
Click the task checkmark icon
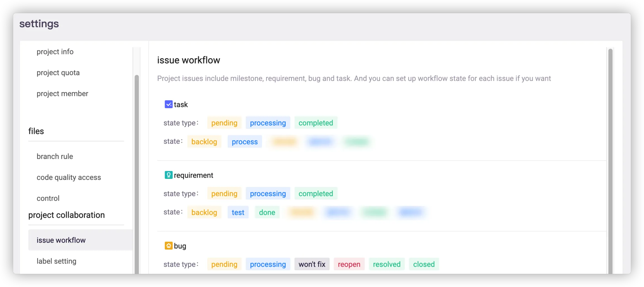(169, 105)
